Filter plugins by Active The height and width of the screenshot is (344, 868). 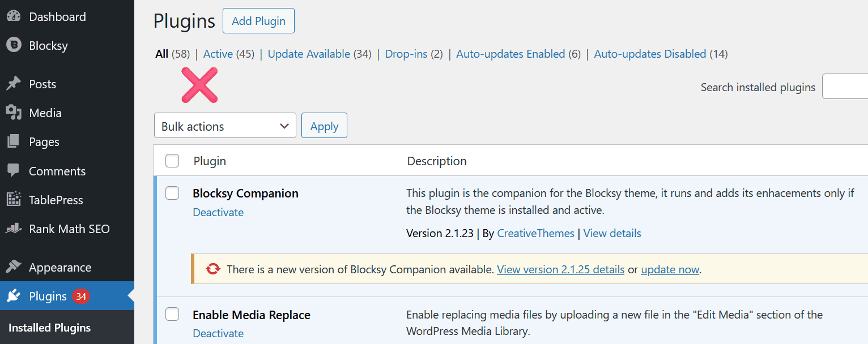218,54
